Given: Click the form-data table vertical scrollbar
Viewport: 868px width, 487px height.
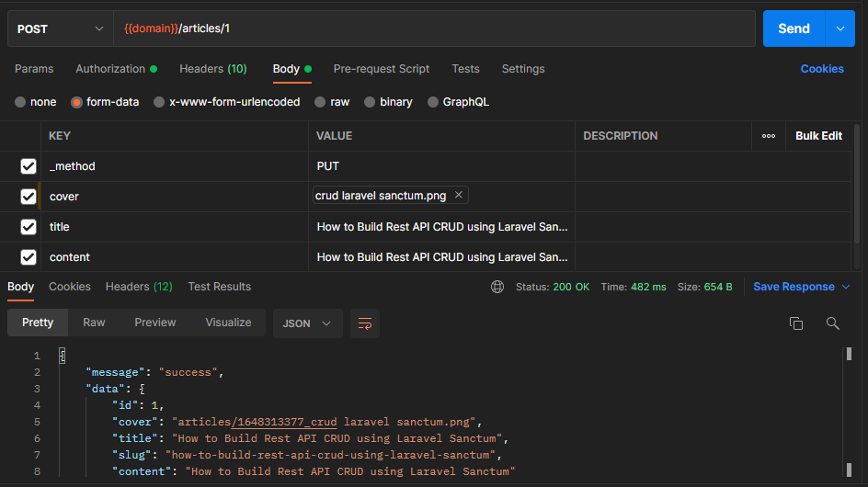Looking at the screenshot, I should [x=857, y=184].
